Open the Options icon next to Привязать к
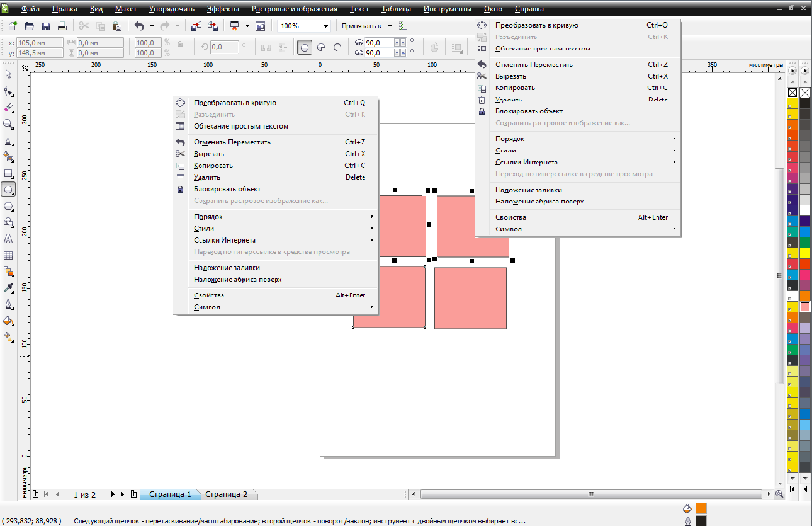812x526 pixels. [403, 26]
